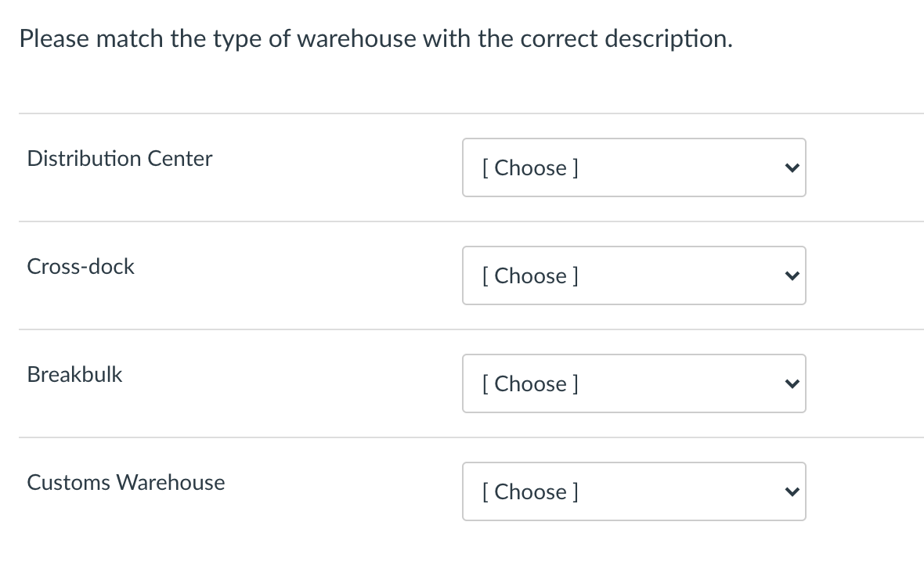The height and width of the screenshot is (565, 924).
Task: Click the downward arrow in the third dropdown
Action: click(x=792, y=383)
